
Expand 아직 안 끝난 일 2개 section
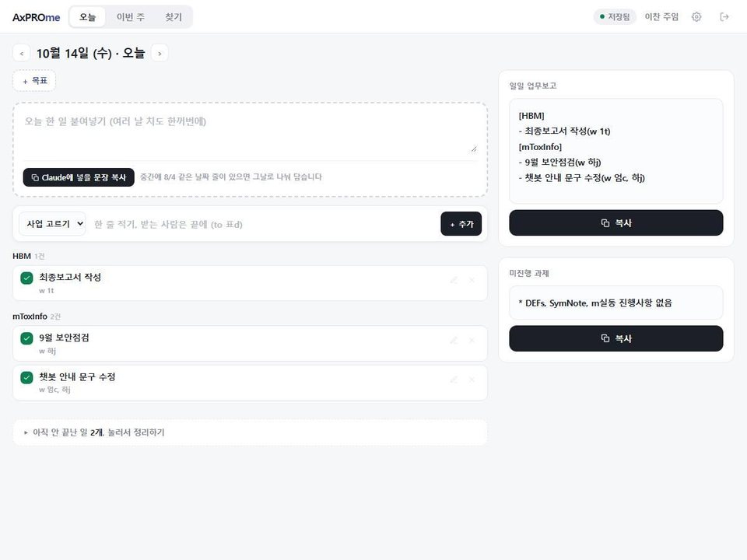point(250,432)
